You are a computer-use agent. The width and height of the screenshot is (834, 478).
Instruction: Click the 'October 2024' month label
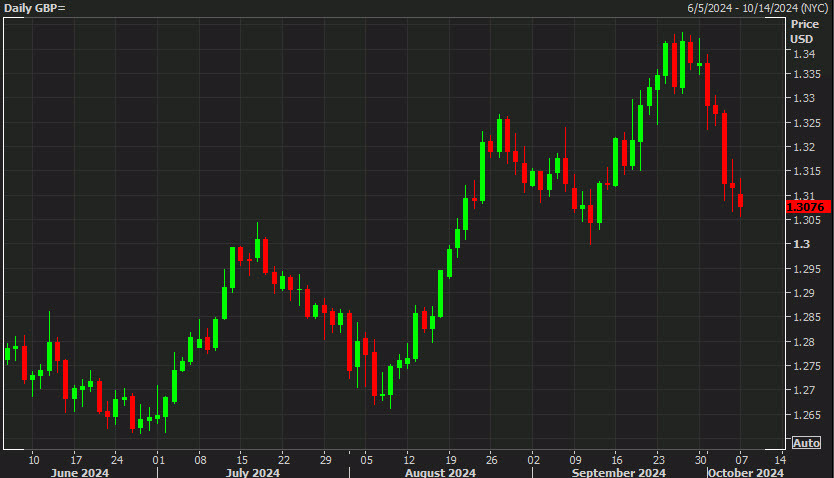(x=746, y=472)
